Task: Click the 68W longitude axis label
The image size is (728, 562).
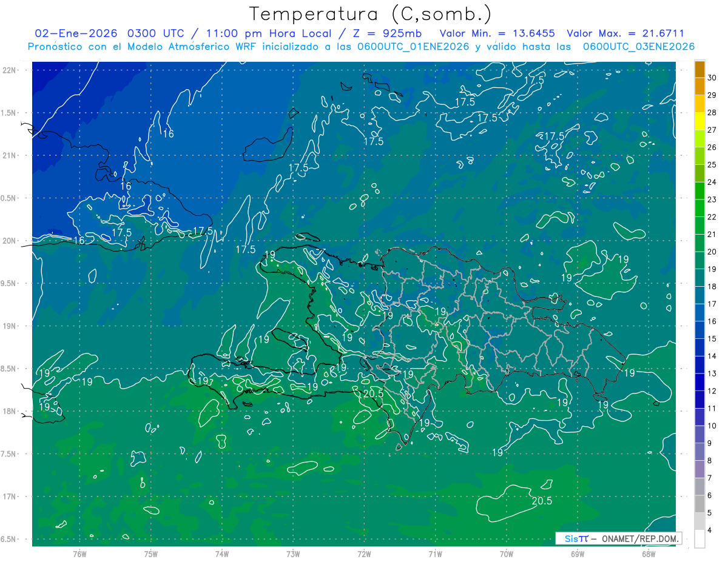Action: click(649, 554)
